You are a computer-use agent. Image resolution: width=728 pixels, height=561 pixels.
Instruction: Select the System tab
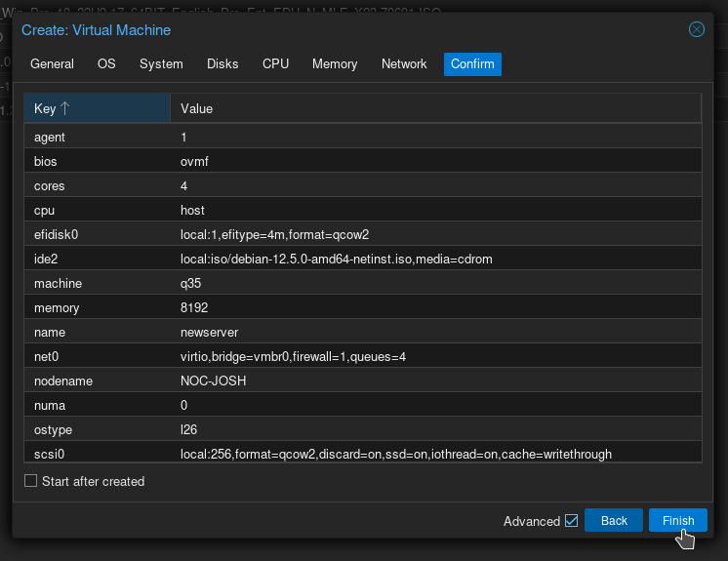coord(161,64)
